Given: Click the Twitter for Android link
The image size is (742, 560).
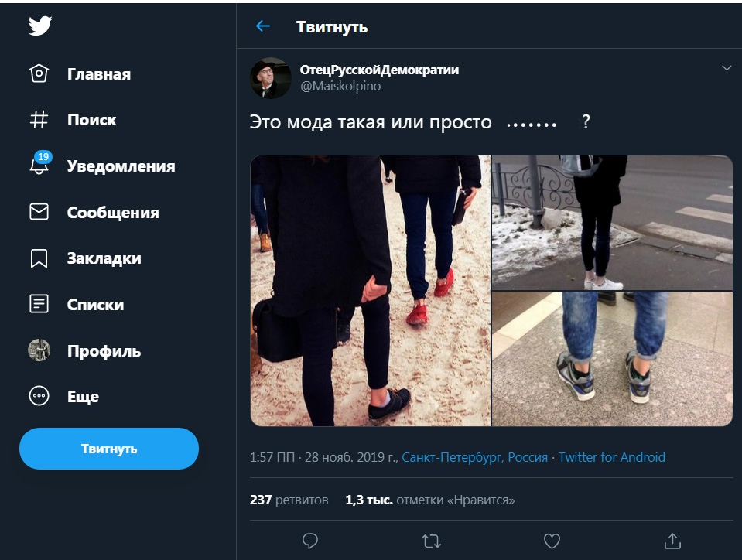Looking at the screenshot, I should point(611,457).
